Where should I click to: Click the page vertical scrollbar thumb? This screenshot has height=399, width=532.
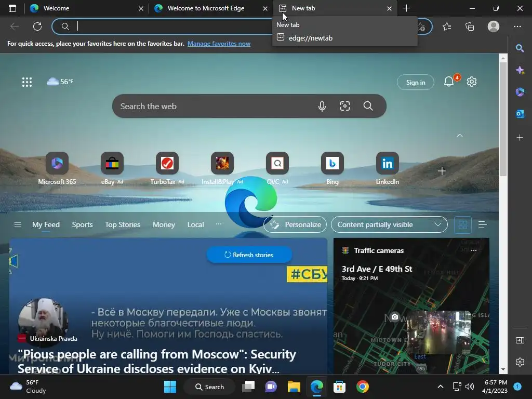pyautogui.click(x=503, y=119)
